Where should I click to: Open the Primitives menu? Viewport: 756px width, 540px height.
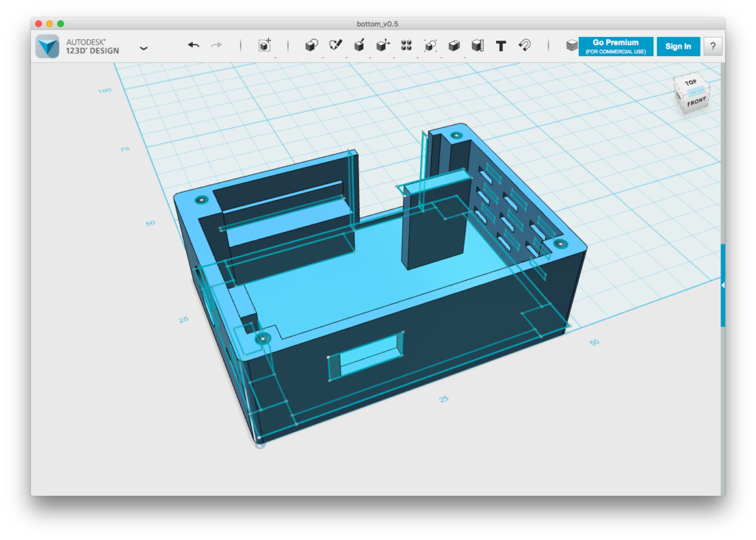point(312,46)
